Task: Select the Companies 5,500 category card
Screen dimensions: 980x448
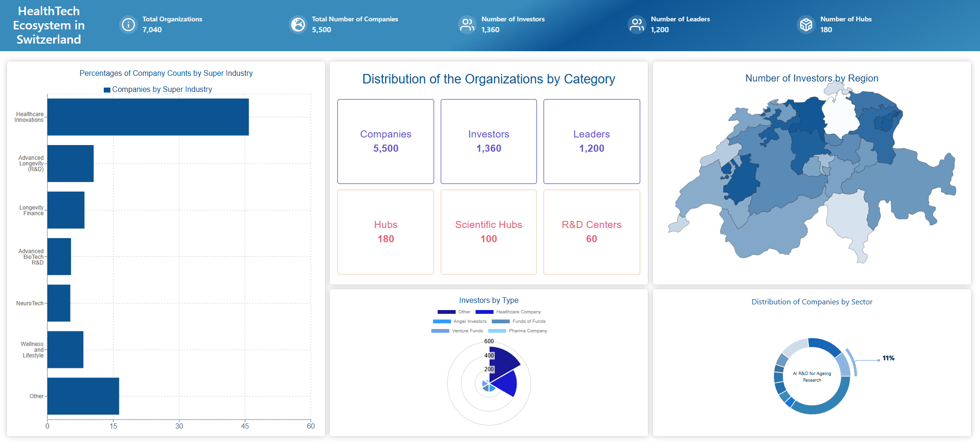Action: (385, 141)
